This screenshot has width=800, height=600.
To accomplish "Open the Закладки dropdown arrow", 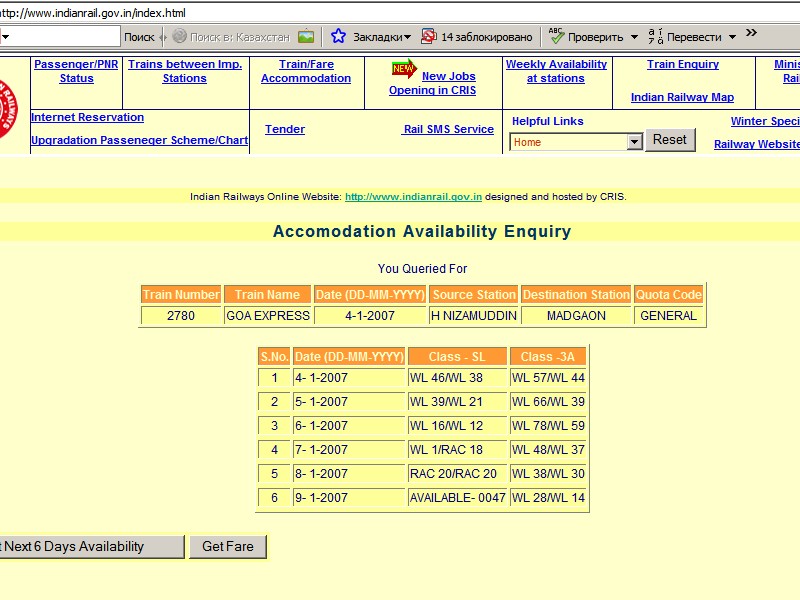I will pos(407,38).
